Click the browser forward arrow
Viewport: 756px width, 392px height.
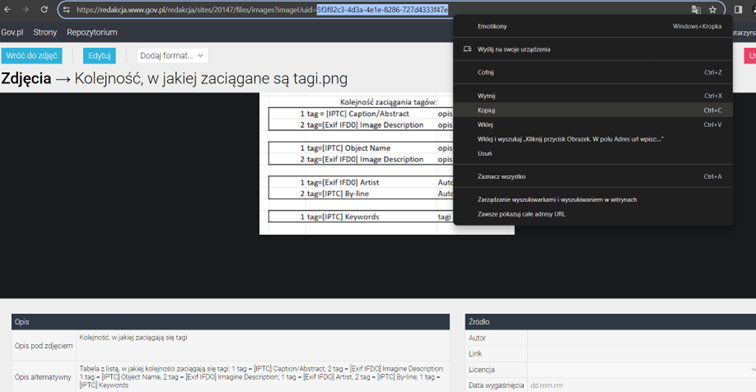(x=26, y=9)
